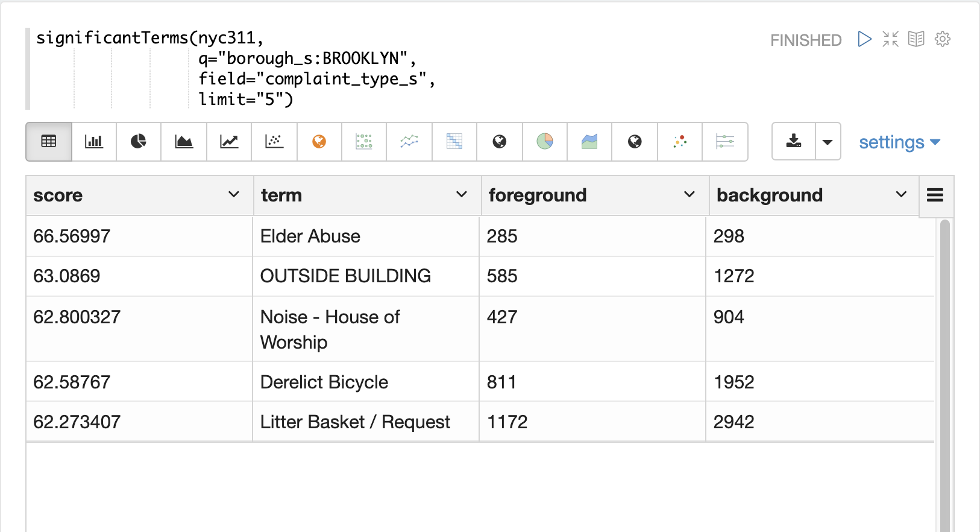
Task: Switch to the bar chart visualization
Action: pos(93,142)
